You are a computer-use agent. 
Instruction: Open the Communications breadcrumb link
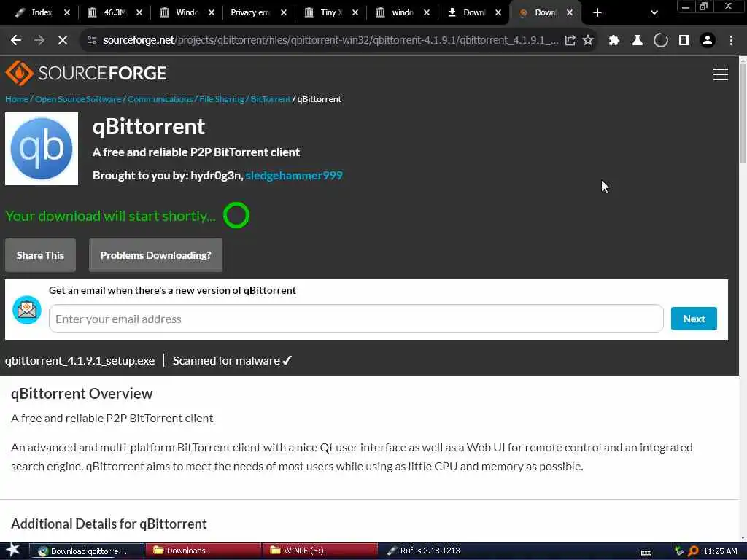pyautogui.click(x=160, y=99)
